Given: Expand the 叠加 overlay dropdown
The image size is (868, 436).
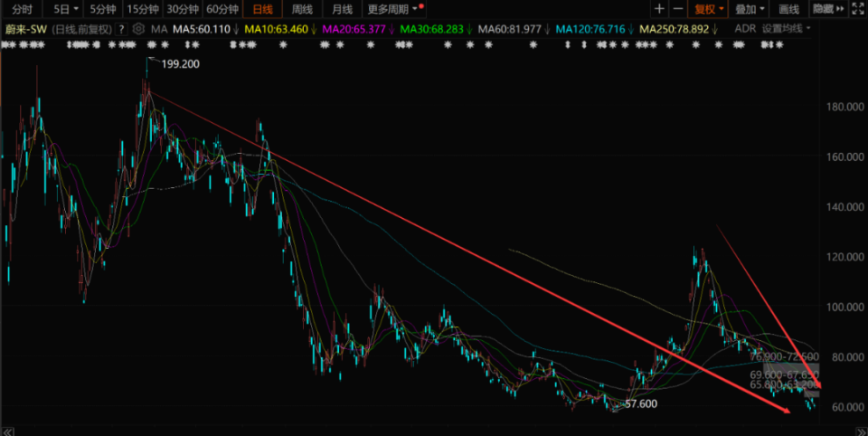Looking at the screenshot, I should (x=750, y=9).
